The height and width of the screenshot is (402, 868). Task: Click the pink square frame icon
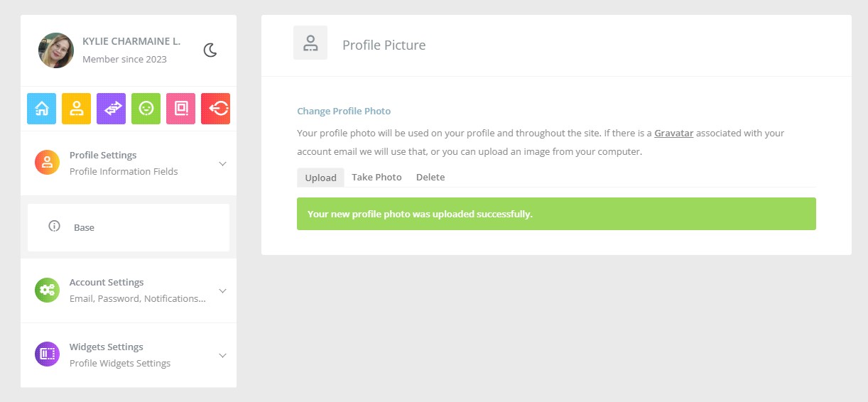pyautogui.click(x=180, y=109)
